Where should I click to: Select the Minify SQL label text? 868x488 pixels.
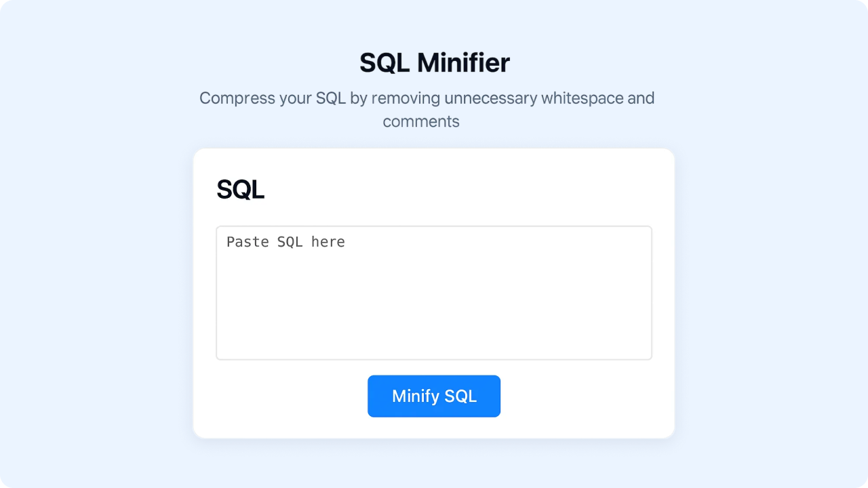[x=434, y=396]
